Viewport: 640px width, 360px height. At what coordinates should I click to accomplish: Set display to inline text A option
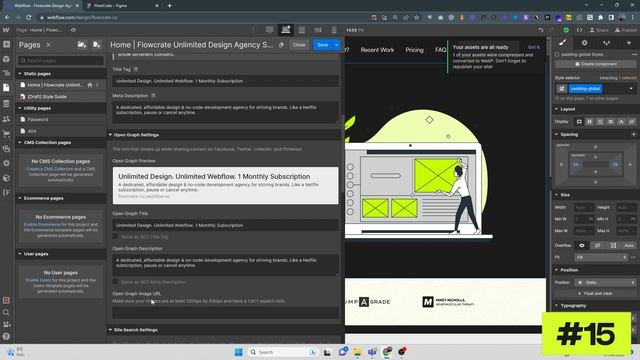621,122
